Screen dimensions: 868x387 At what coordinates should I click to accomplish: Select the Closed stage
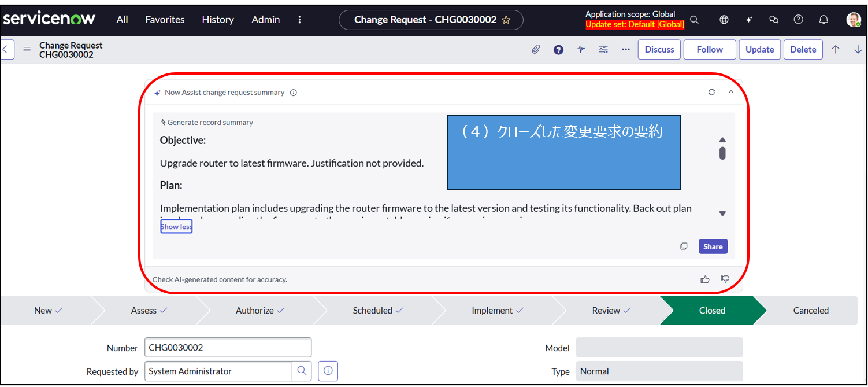coord(712,311)
